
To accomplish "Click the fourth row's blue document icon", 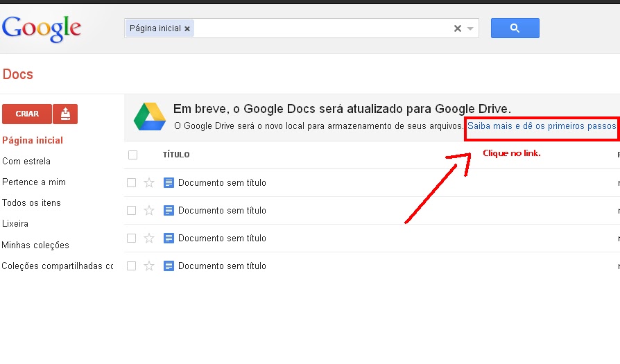I will [169, 266].
